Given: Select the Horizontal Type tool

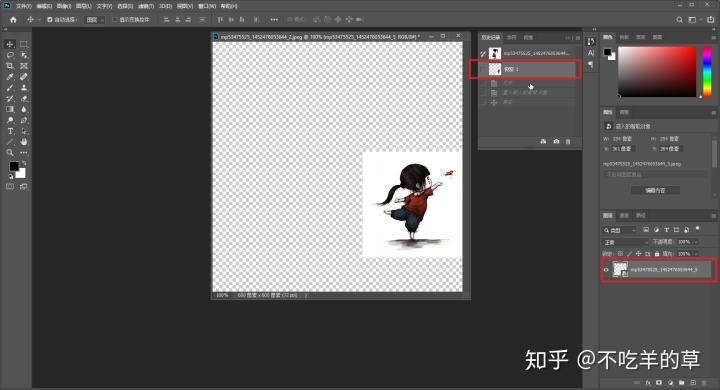Looking at the screenshot, I should pos(10,131).
